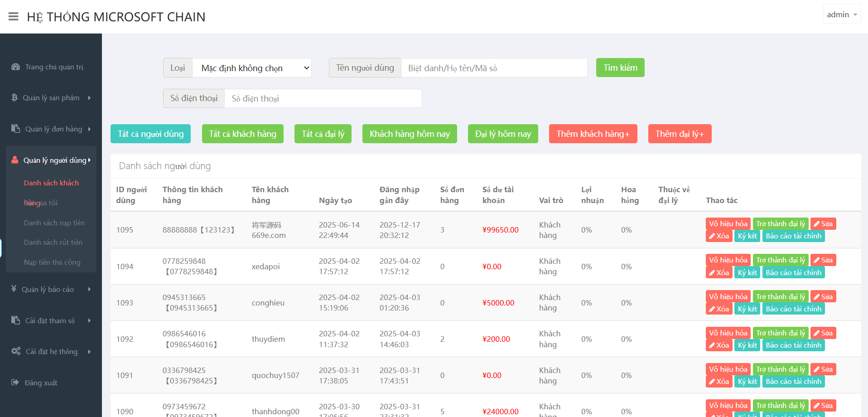Select Danh sách rút tiền menu item
Image resolution: width=868 pixels, height=417 pixels.
(53, 242)
